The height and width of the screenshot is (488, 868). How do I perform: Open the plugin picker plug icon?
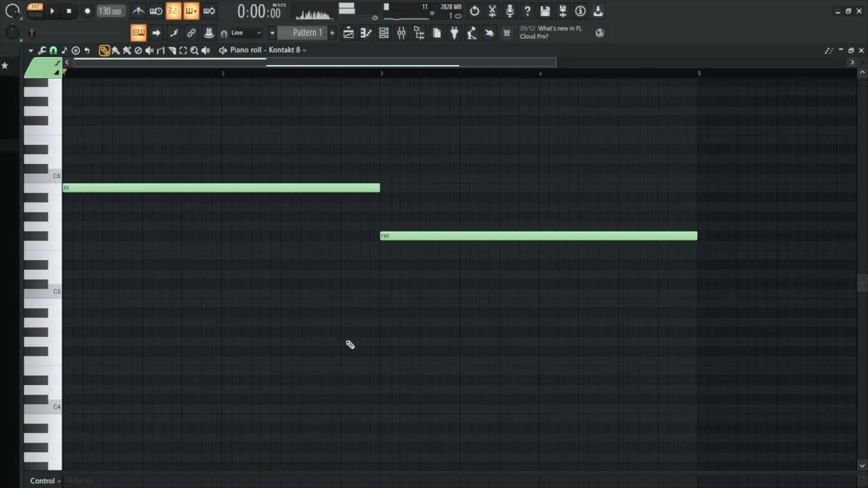click(x=454, y=33)
